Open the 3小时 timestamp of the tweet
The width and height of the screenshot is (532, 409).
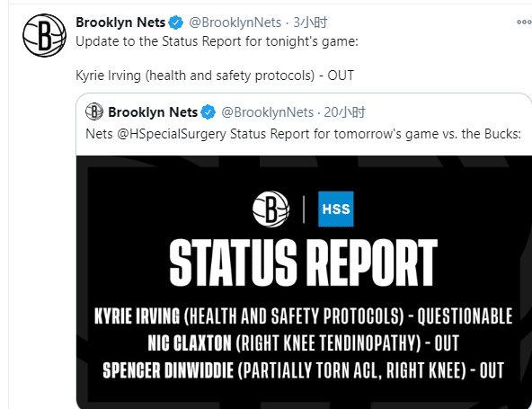pos(310,22)
